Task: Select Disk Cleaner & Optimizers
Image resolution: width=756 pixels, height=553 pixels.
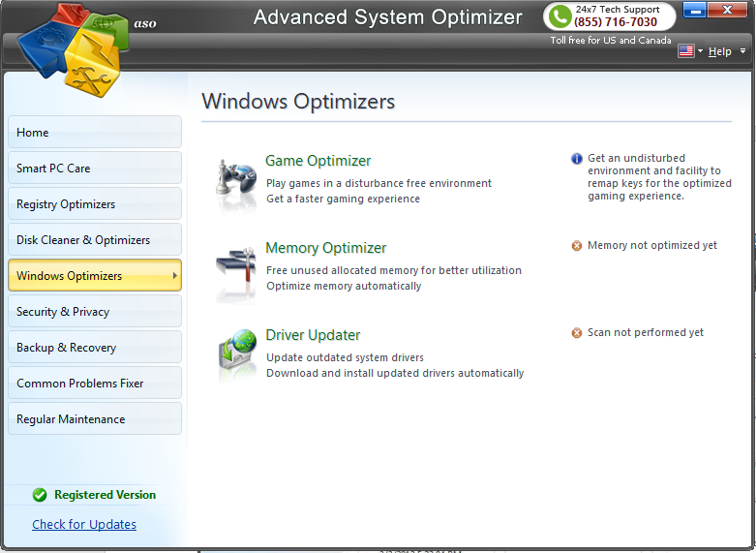Action: pos(94,240)
